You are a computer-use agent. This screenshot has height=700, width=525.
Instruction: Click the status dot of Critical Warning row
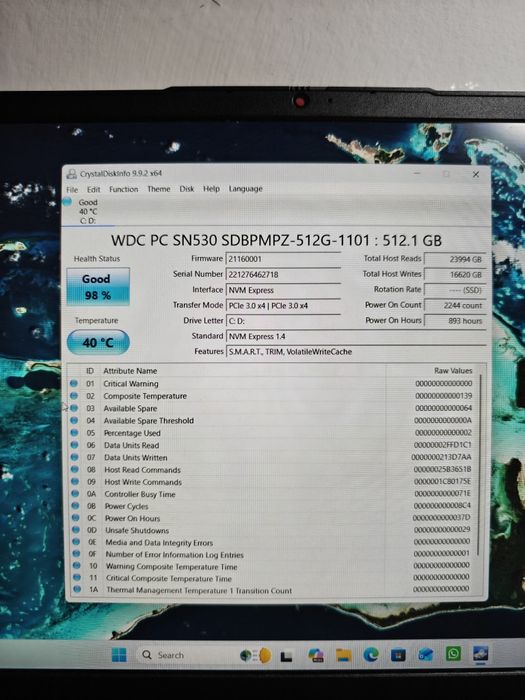point(74,383)
